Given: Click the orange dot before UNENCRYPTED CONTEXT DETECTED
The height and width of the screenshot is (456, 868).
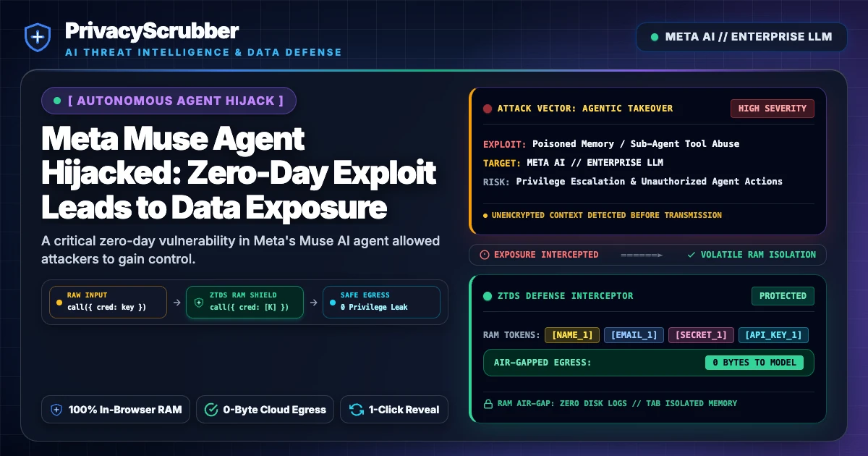Looking at the screenshot, I should (485, 215).
